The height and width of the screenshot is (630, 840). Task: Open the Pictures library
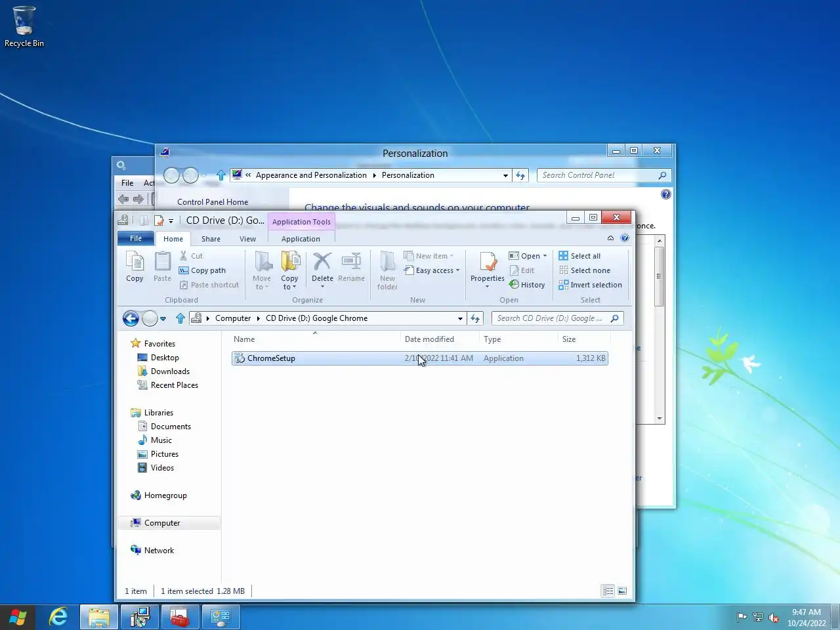(x=164, y=454)
